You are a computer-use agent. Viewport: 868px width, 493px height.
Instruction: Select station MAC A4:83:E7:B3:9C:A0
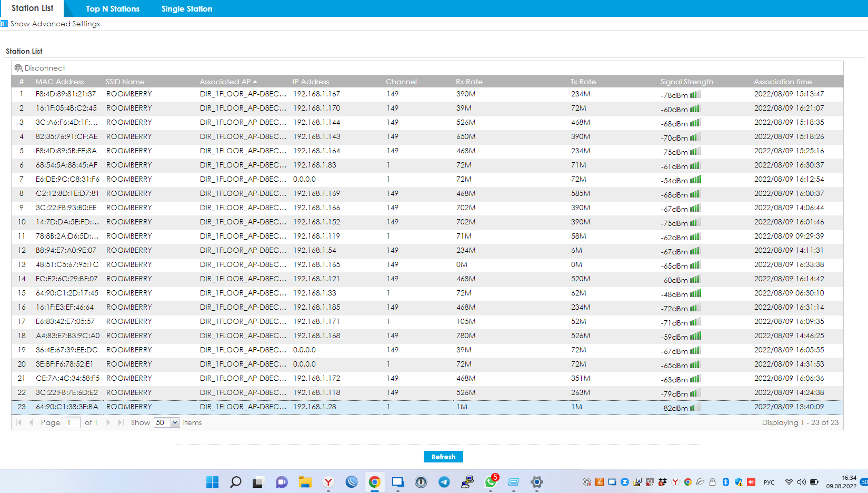coord(427,336)
